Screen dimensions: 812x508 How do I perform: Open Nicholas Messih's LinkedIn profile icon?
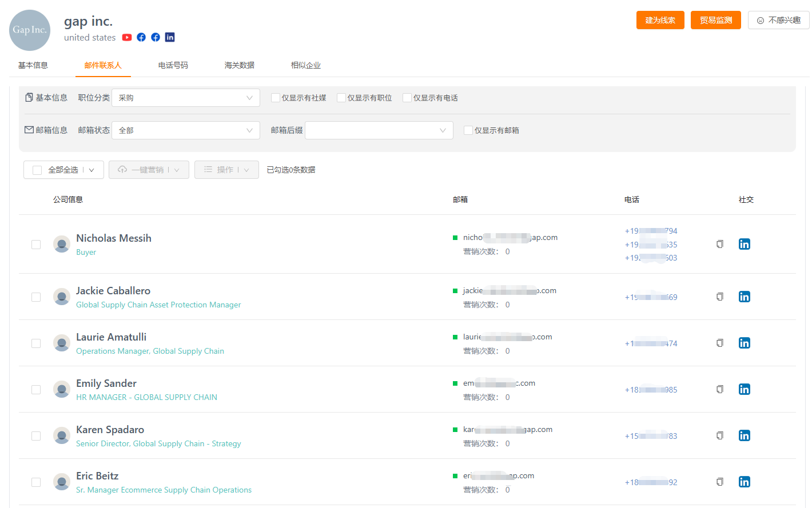(744, 244)
